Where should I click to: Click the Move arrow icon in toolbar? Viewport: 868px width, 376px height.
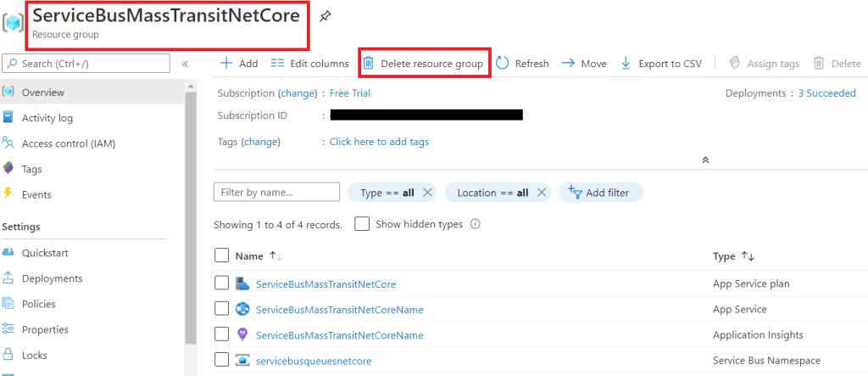[568, 64]
